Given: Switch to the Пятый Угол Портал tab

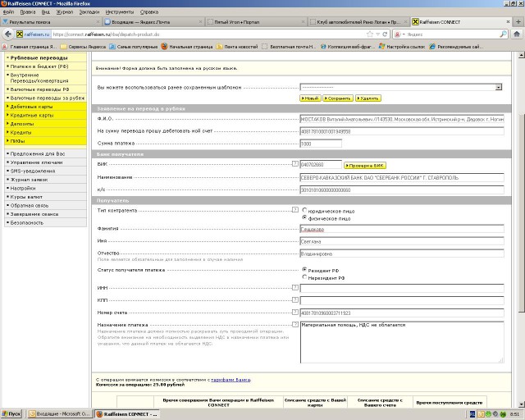Looking at the screenshot, I should click(x=256, y=22).
